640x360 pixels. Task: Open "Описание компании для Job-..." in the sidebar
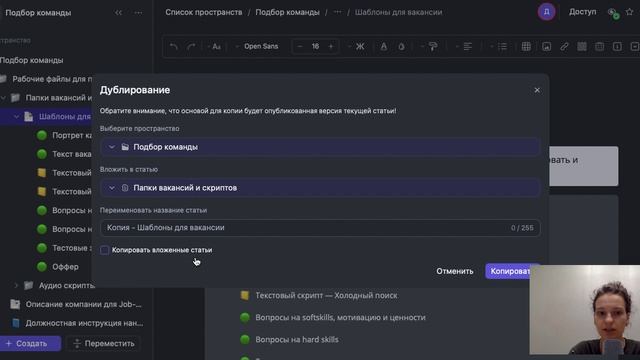[x=83, y=304]
